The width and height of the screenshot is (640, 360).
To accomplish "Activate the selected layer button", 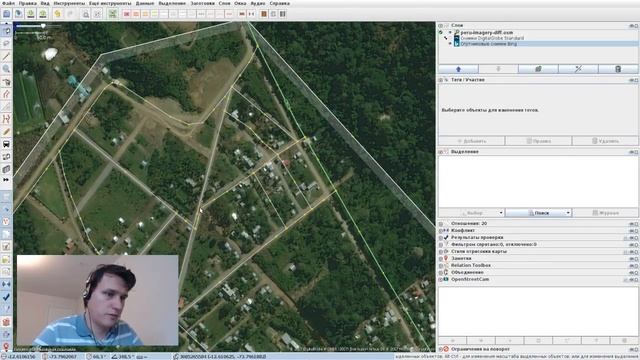I will coord(538,69).
